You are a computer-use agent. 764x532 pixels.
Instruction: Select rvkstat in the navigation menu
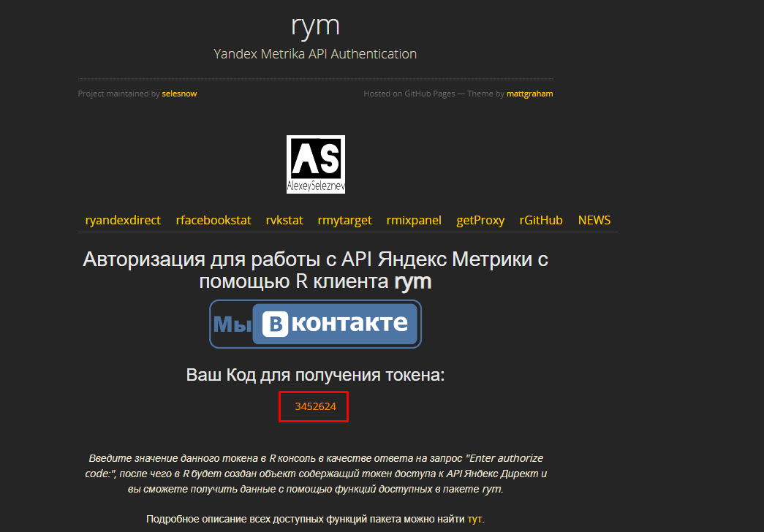[284, 220]
